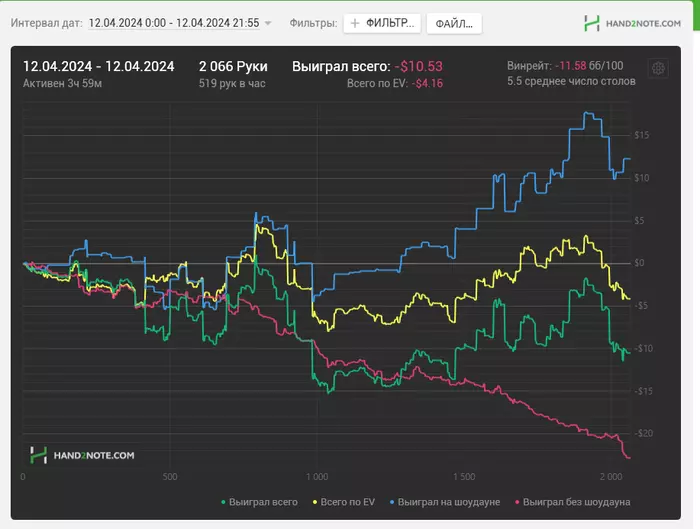Click the Фильтры label
This screenshot has height=529, width=700.
313,23
